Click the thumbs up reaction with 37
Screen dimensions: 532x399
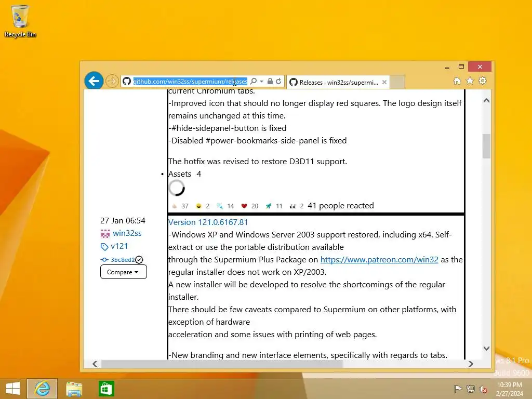click(180, 206)
